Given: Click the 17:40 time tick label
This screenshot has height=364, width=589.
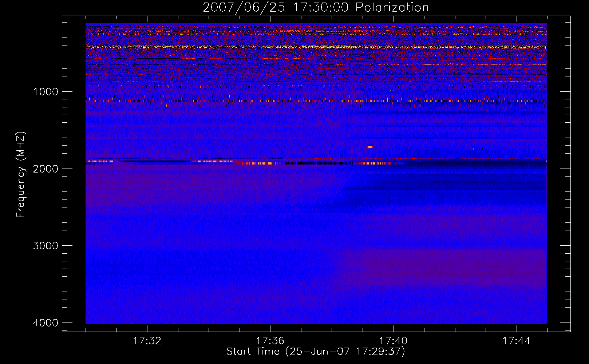Looking at the screenshot, I should tap(393, 341).
